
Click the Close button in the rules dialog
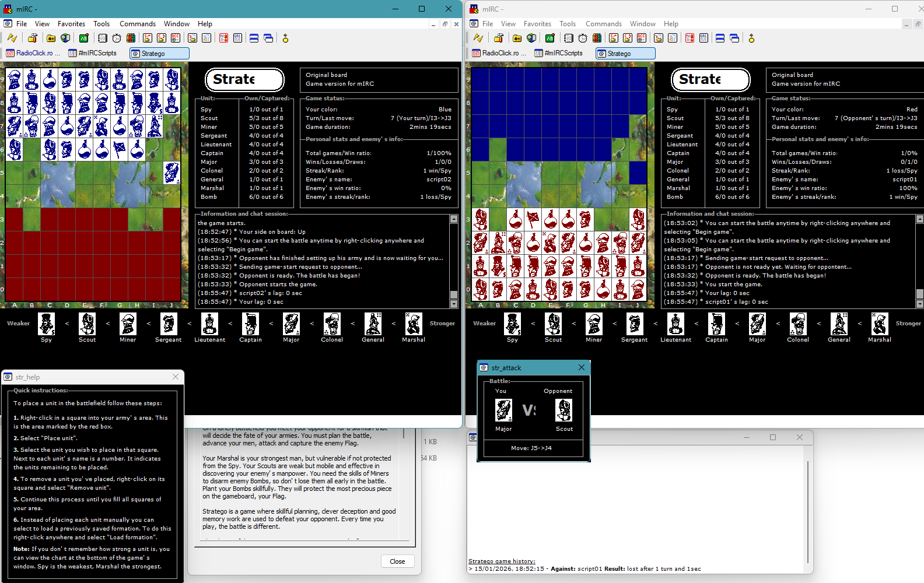[x=398, y=561]
